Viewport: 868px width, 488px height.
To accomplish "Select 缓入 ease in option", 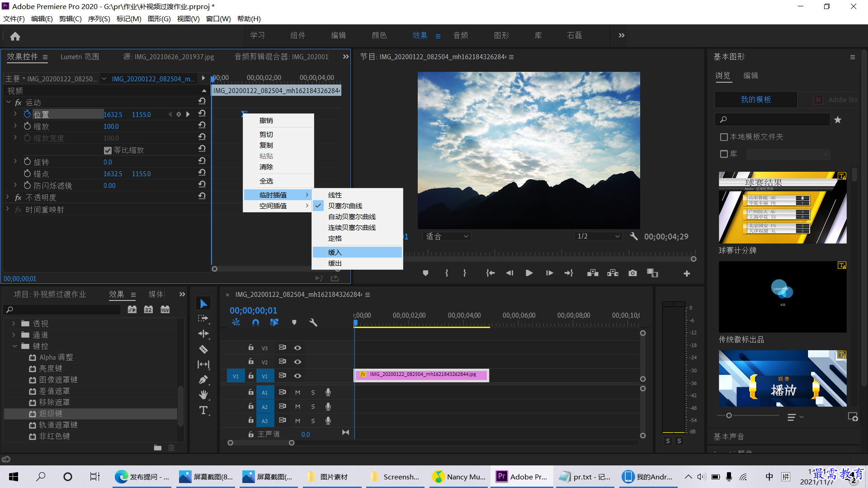I will click(x=357, y=252).
